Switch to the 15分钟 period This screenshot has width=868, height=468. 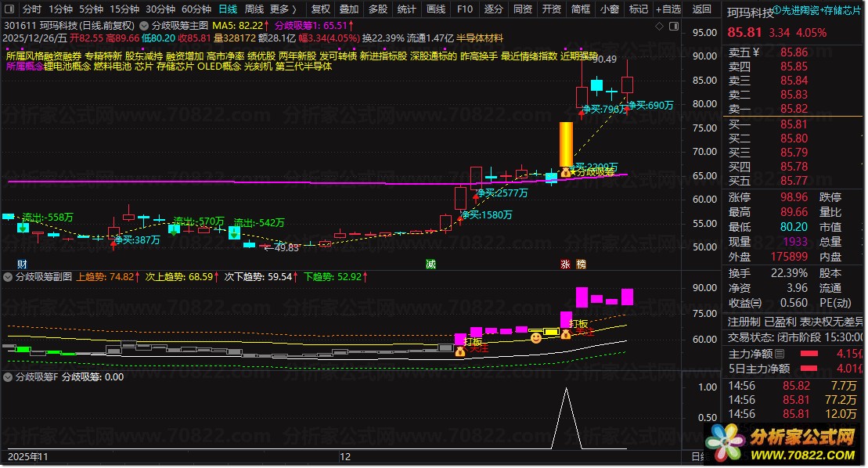click(x=124, y=9)
